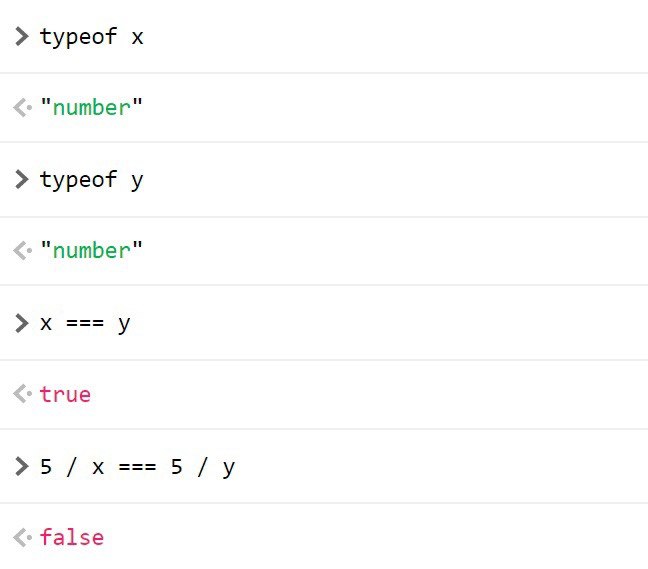Click the "5 / x === 5 / y" expression
The width and height of the screenshot is (648, 569).
(x=137, y=466)
